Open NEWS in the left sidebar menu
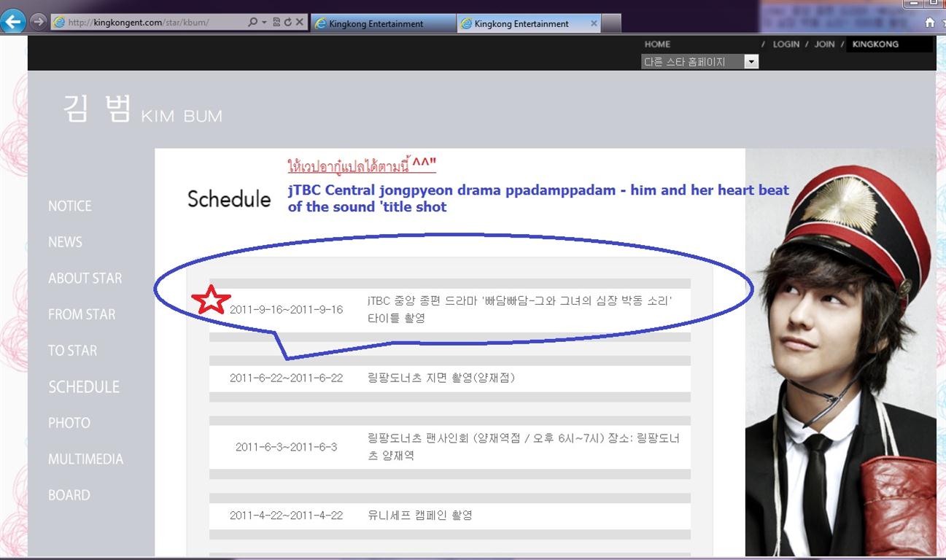This screenshot has width=946, height=560. pos(65,242)
